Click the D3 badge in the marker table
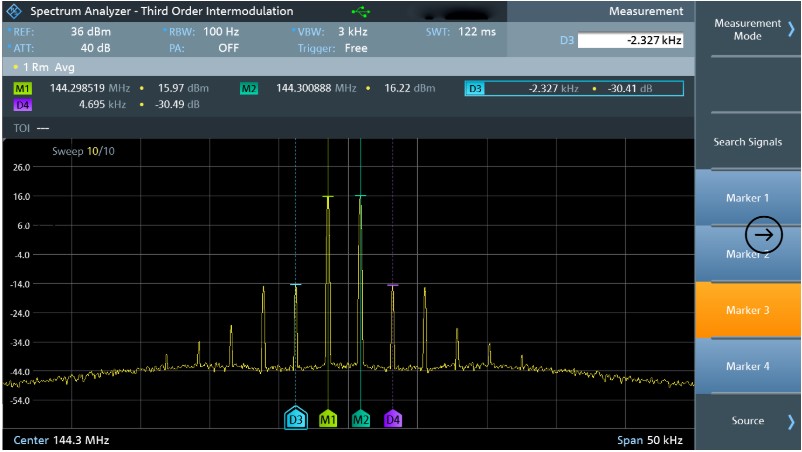The width and height of the screenshot is (802, 452). tap(475, 88)
